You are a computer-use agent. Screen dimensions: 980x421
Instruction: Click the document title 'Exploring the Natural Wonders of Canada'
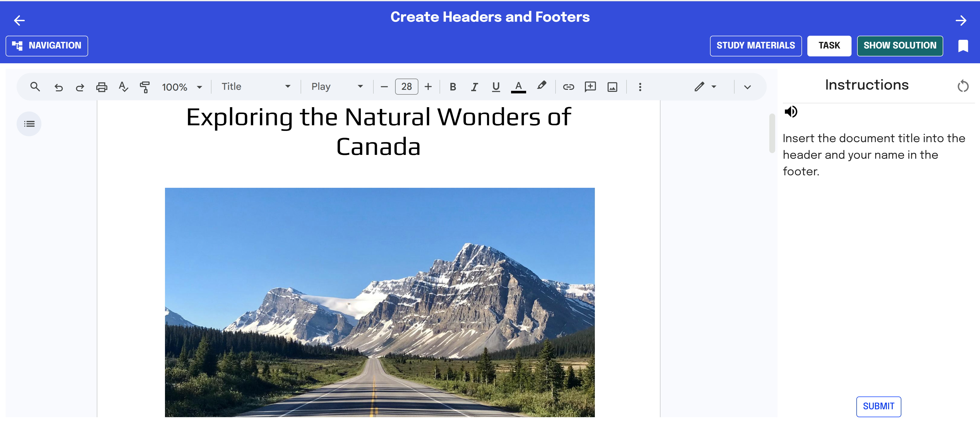point(379,131)
